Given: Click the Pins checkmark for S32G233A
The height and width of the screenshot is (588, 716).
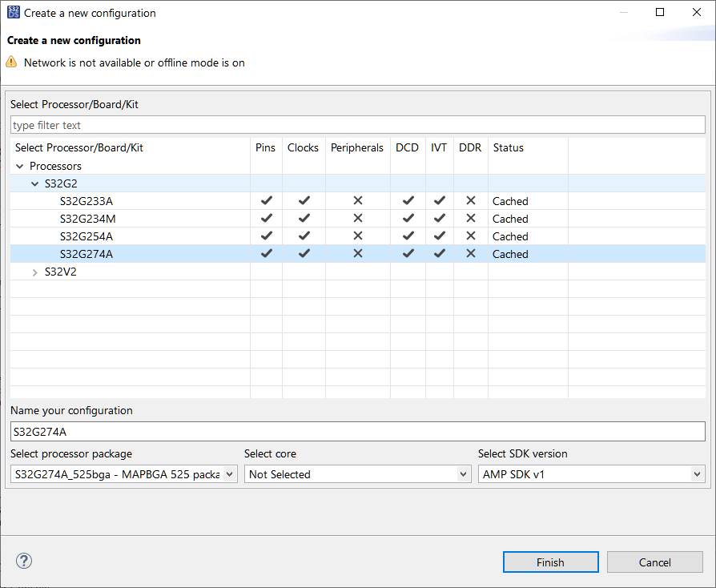Looking at the screenshot, I should 265,200.
